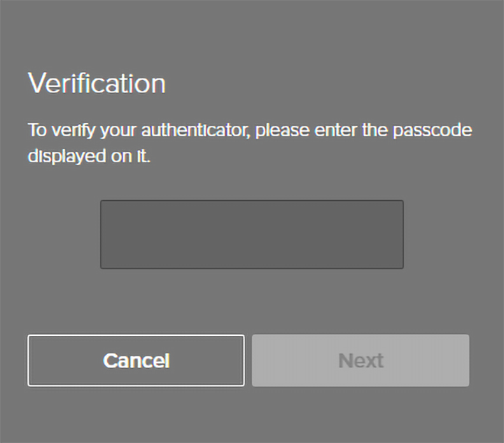This screenshot has width=504, height=443.
Task: Click the "Verification" title text
Action: (97, 83)
